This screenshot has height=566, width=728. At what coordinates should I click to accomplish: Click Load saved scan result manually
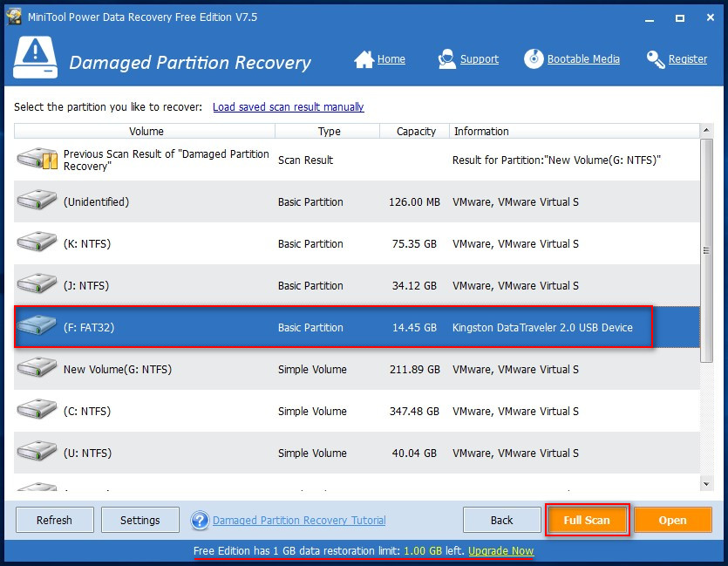289,106
